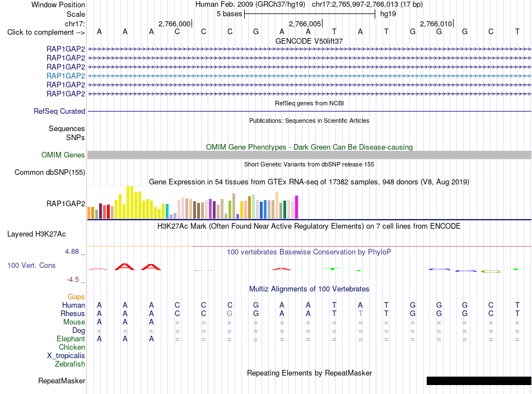The image size is (532, 394).
Task: Select the light-blue RAP1GAP2 transcript label
Action: [66, 76]
